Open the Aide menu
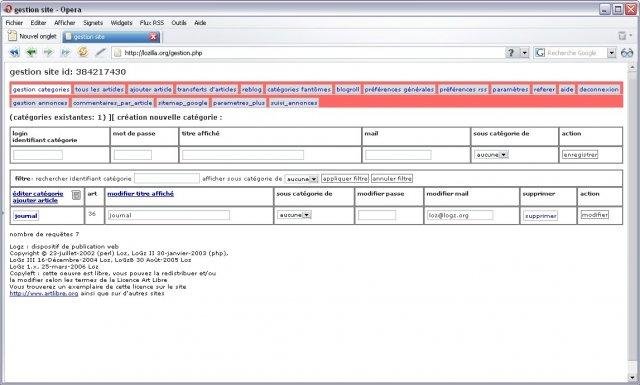The width and height of the screenshot is (640, 385). tap(200, 23)
